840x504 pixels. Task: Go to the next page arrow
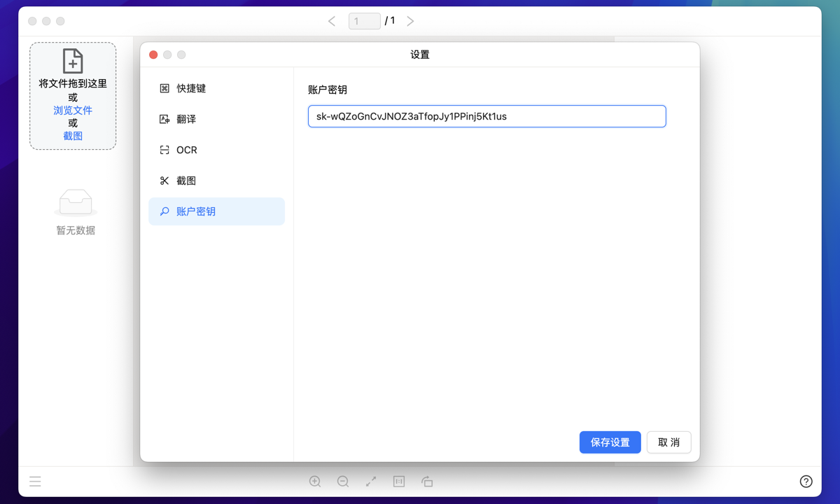[x=410, y=21]
